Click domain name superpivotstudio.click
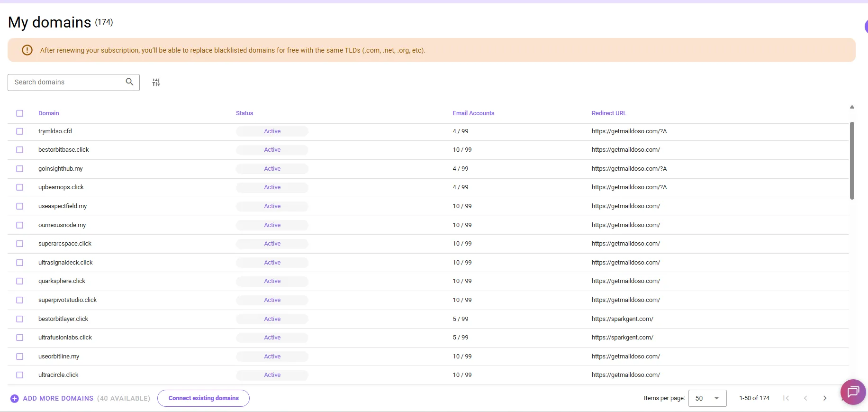 pos(67,300)
